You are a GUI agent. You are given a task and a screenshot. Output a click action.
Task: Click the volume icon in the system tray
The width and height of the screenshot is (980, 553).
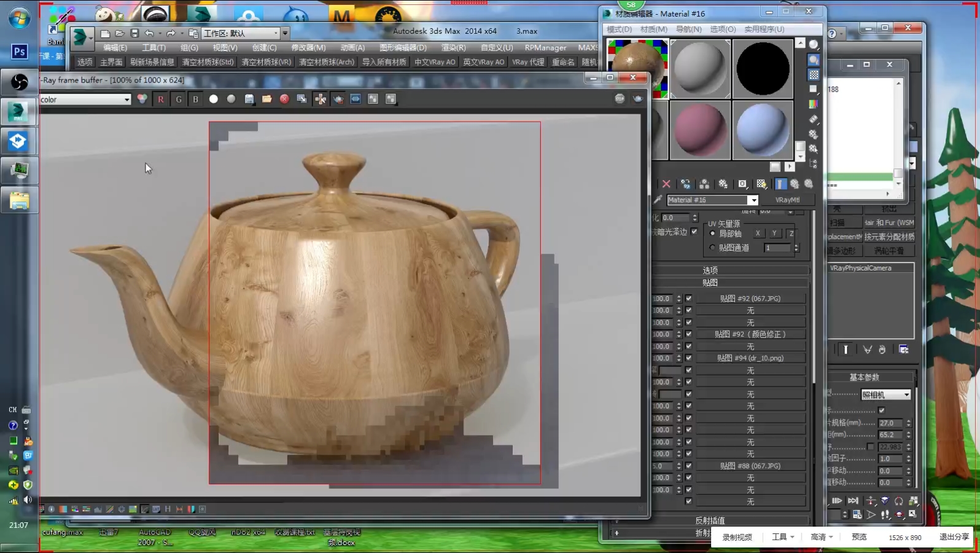[28, 500]
